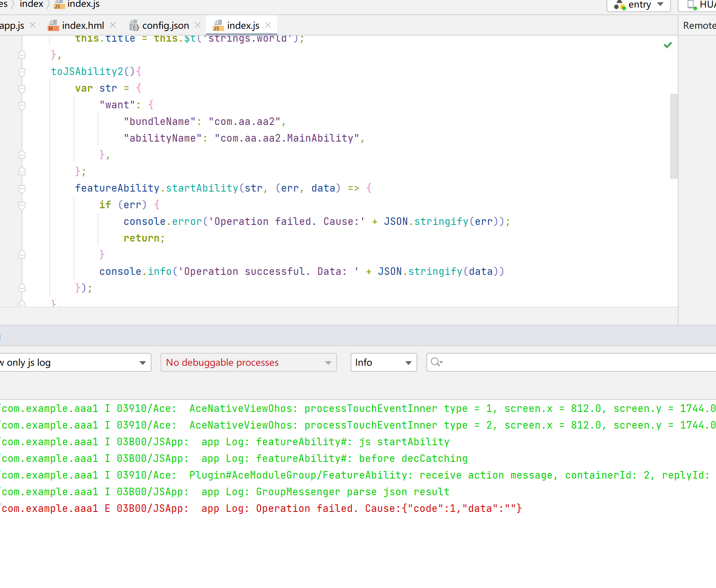Click fold end marker at "});" line
The height and width of the screenshot is (588, 716).
tap(22, 288)
